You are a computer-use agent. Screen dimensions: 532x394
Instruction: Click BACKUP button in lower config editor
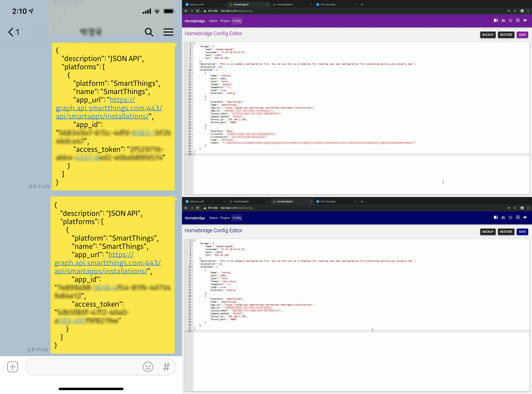click(488, 232)
